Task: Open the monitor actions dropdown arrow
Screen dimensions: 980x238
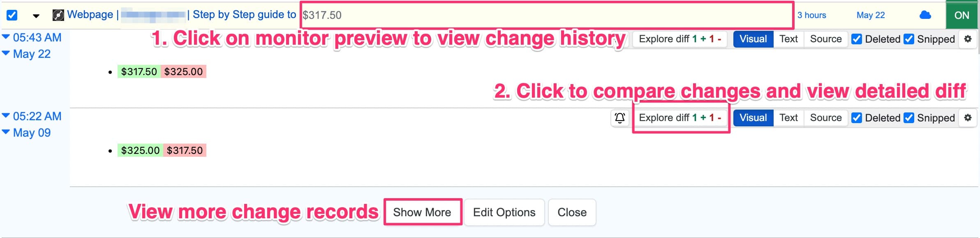Action: coord(35,16)
